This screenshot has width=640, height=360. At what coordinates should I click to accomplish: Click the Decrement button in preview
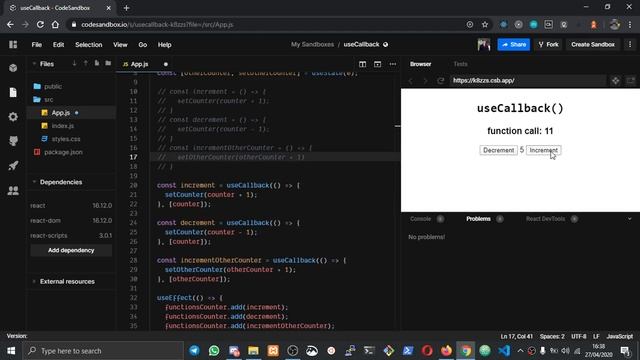[498, 150]
